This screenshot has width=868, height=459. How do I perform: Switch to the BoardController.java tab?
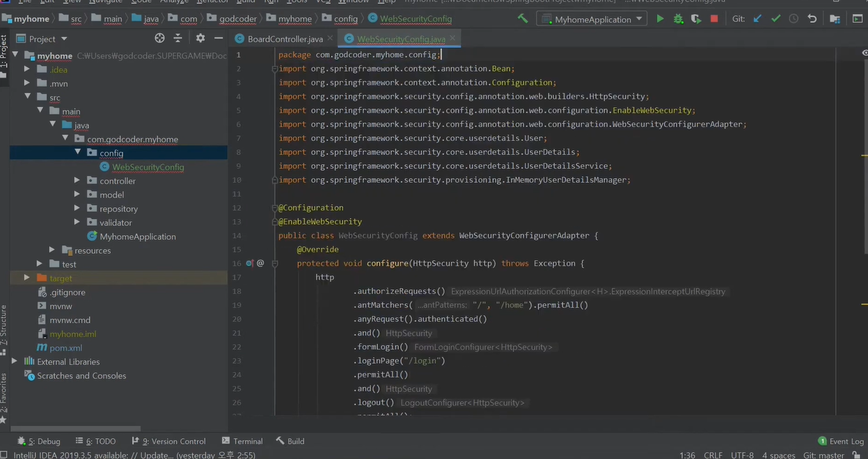[x=285, y=39]
